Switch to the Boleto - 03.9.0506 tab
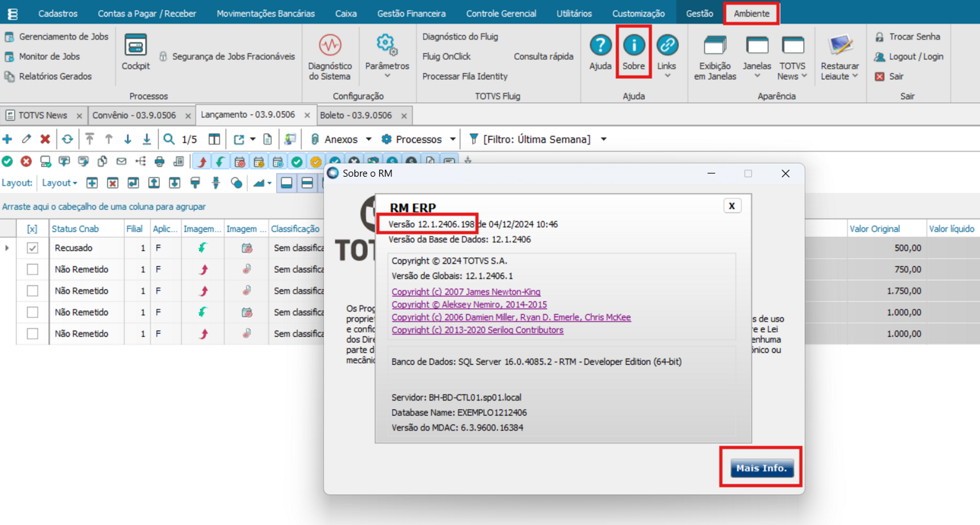The width and height of the screenshot is (980, 525). click(356, 115)
